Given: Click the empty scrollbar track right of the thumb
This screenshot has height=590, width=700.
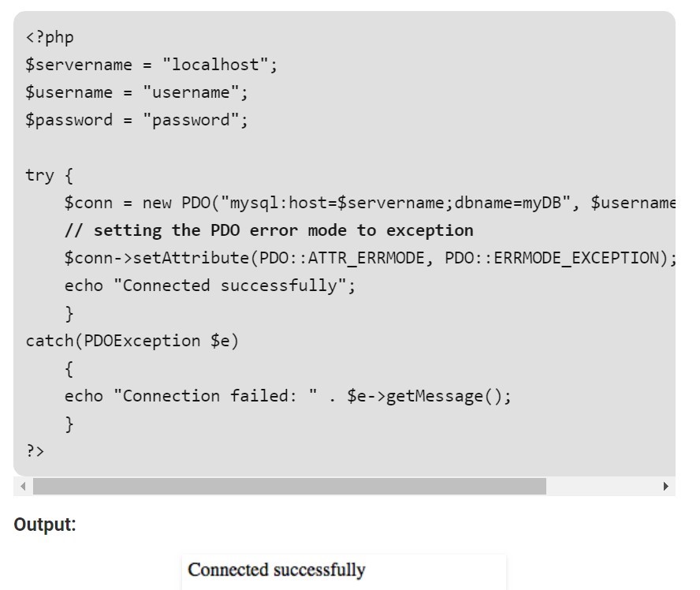Looking at the screenshot, I should (602, 486).
